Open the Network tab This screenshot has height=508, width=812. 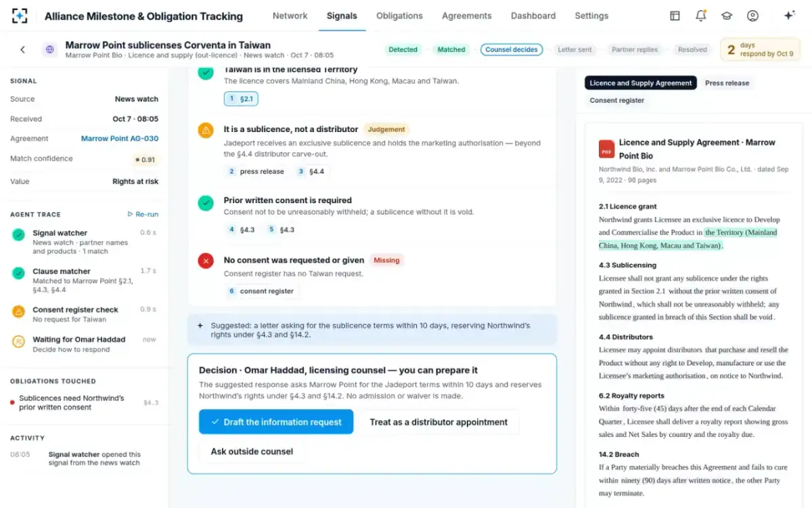(290, 16)
